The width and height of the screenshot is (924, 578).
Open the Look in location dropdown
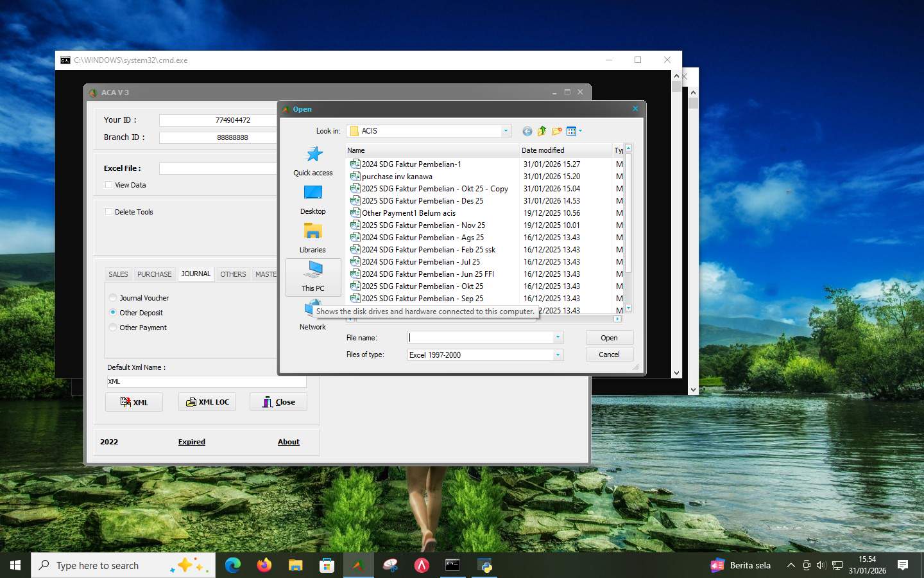click(506, 131)
